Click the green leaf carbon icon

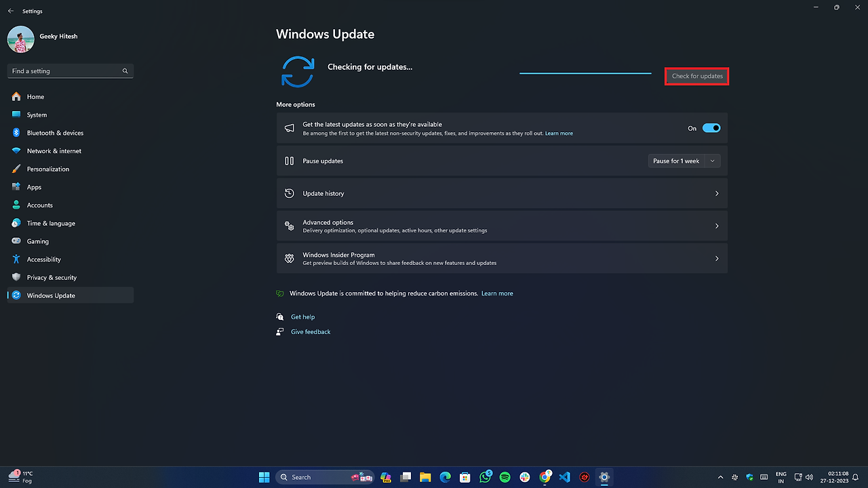(x=280, y=293)
